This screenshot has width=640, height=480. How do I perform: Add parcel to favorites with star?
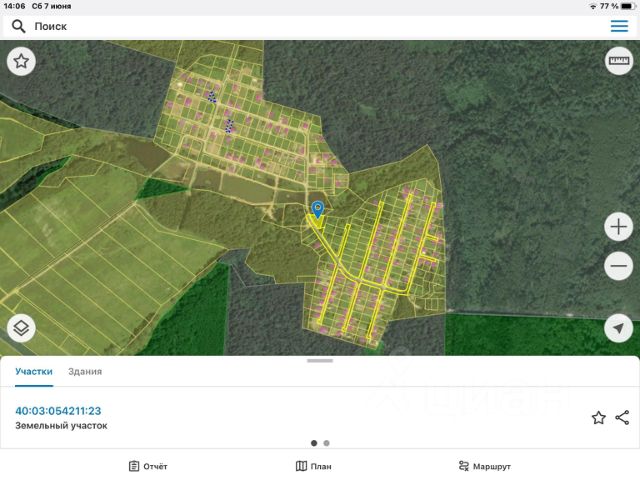(x=598, y=418)
